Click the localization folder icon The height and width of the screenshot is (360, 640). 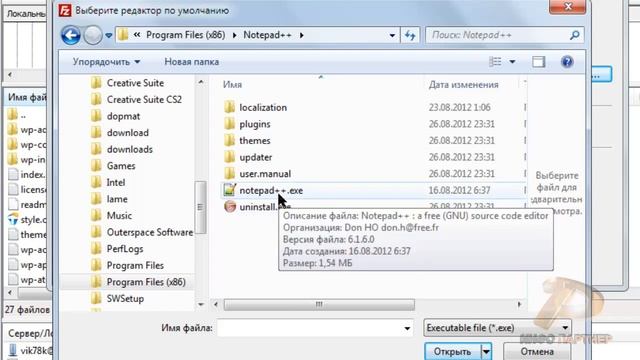click(x=230, y=107)
